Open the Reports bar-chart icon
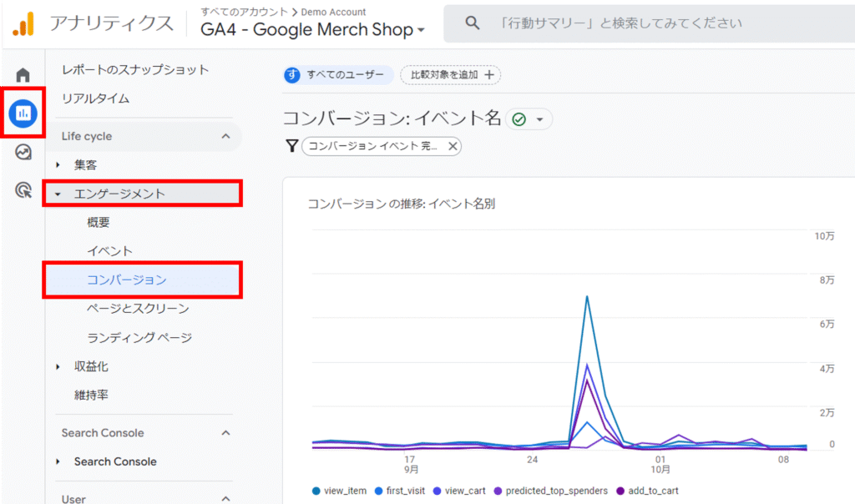 click(23, 113)
